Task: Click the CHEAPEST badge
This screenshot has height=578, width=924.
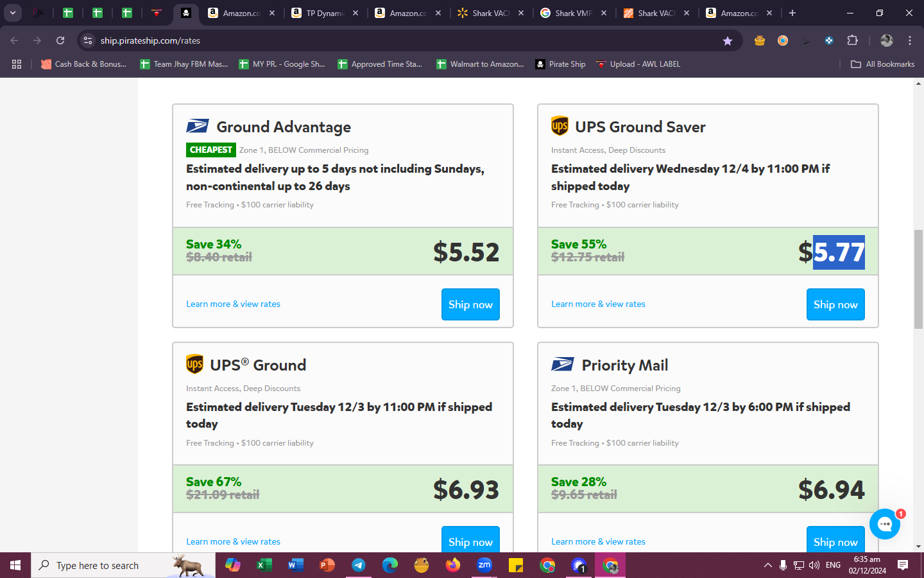Action: pos(210,150)
